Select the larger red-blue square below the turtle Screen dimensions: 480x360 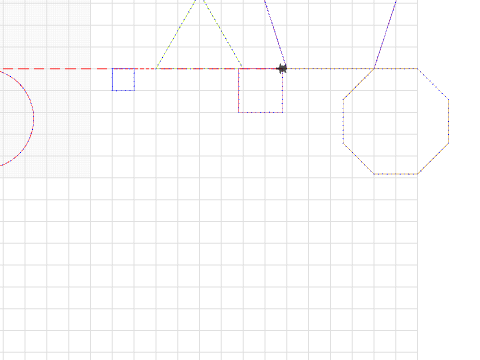[261, 90]
